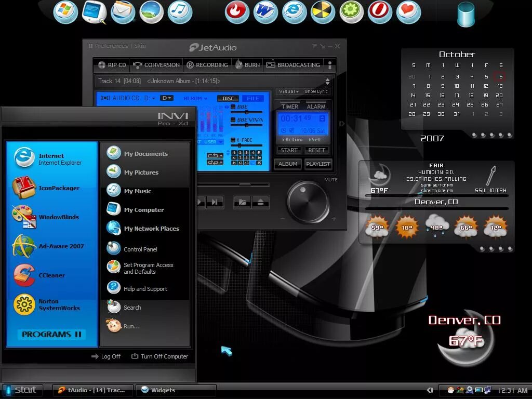
Task: Open the ALBUM dropdown in the blue display
Action: pyautogui.click(x=195, y=98)
